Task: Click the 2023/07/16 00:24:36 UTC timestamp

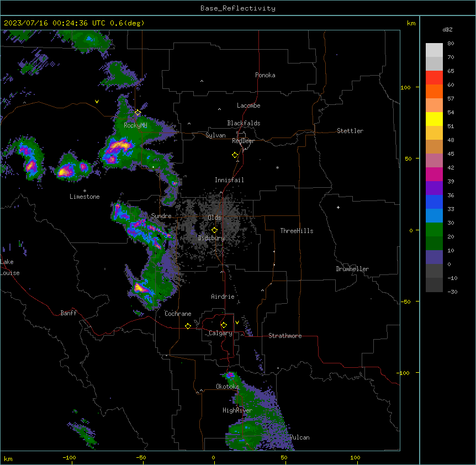Action: pos(55,23)
